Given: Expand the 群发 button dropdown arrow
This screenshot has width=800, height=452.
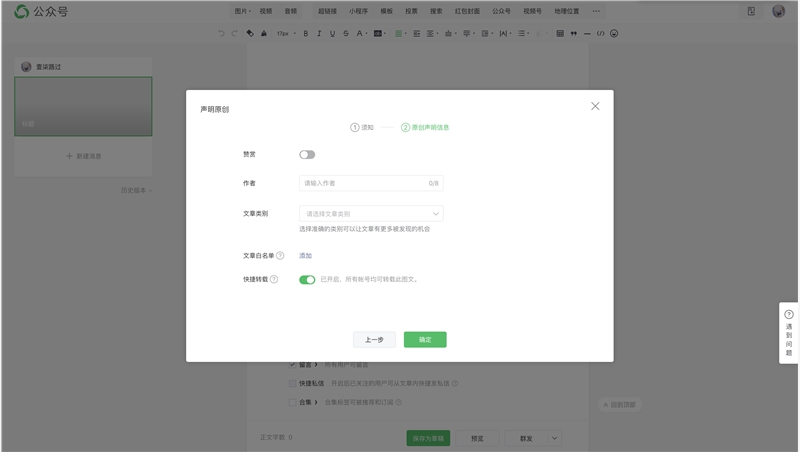Looking at the screenshot, I should coord(555,438).
